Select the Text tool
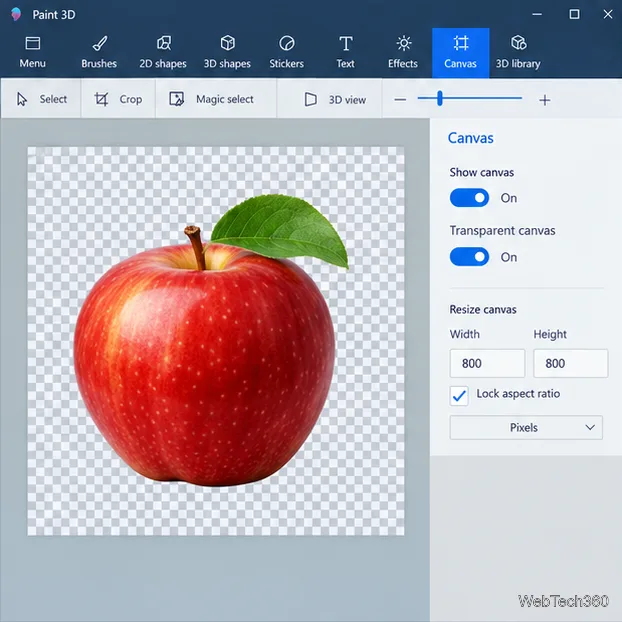 click(x=346, y=52)
